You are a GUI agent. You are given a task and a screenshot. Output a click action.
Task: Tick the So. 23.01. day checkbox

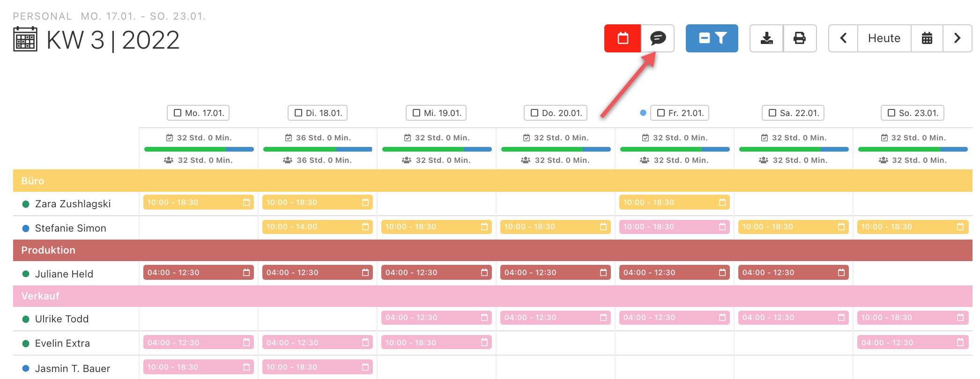[x=891, y=113]
